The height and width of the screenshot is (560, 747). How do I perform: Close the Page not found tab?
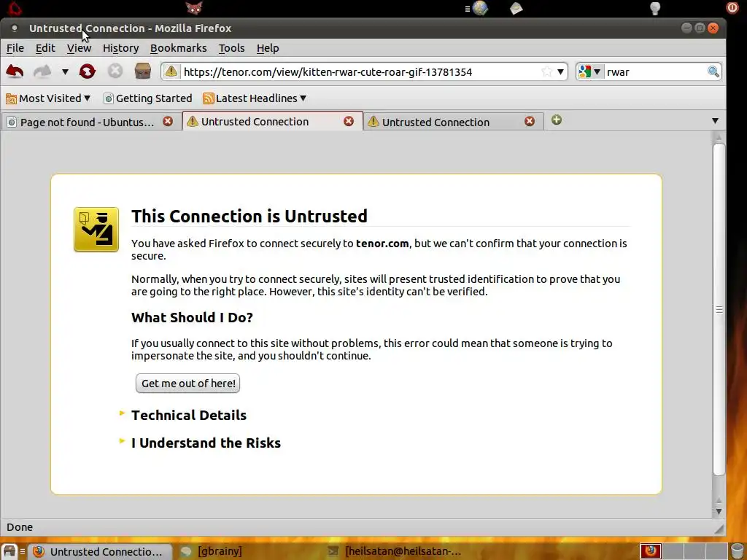point(168,122)
